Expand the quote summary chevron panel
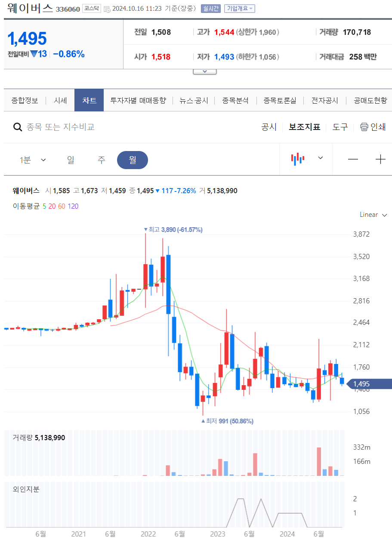This screenshot has height=543, width=392. point(205,71)
